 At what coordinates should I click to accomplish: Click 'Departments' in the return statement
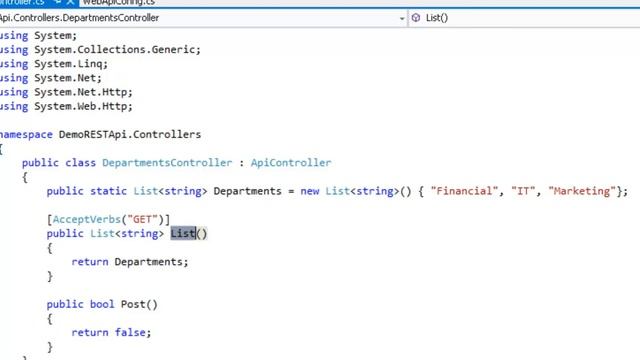tap(148, 262)
